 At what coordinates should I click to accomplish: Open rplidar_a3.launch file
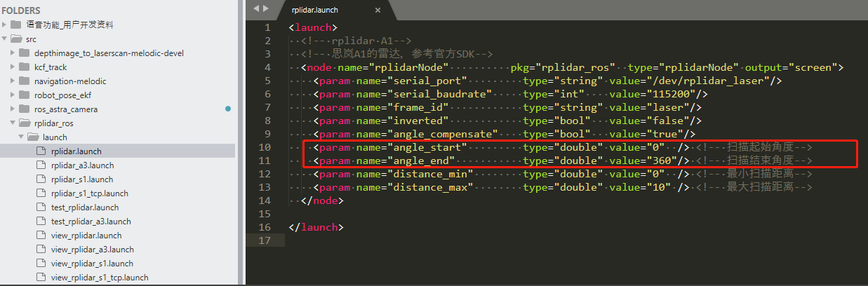coord(82,165)
